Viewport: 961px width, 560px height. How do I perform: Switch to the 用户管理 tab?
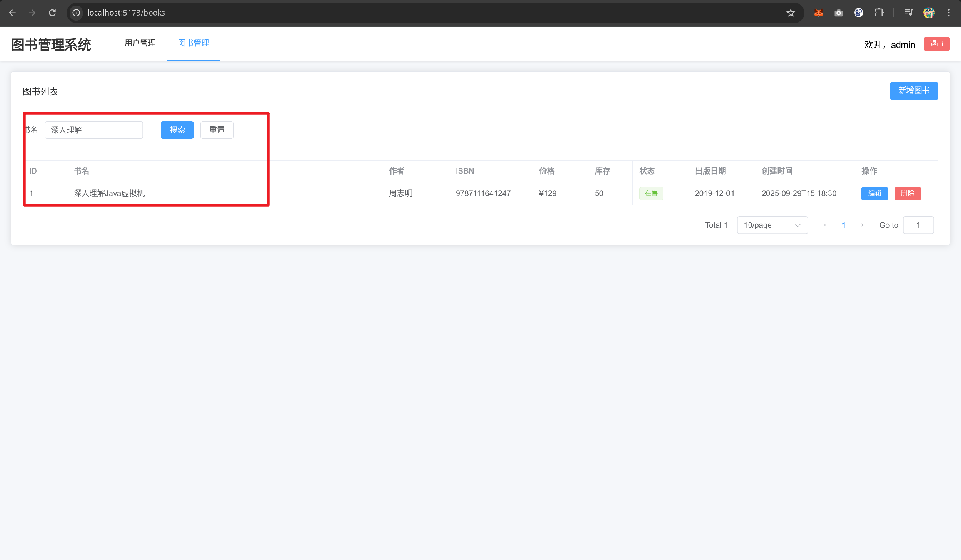[x=140, y=43]
